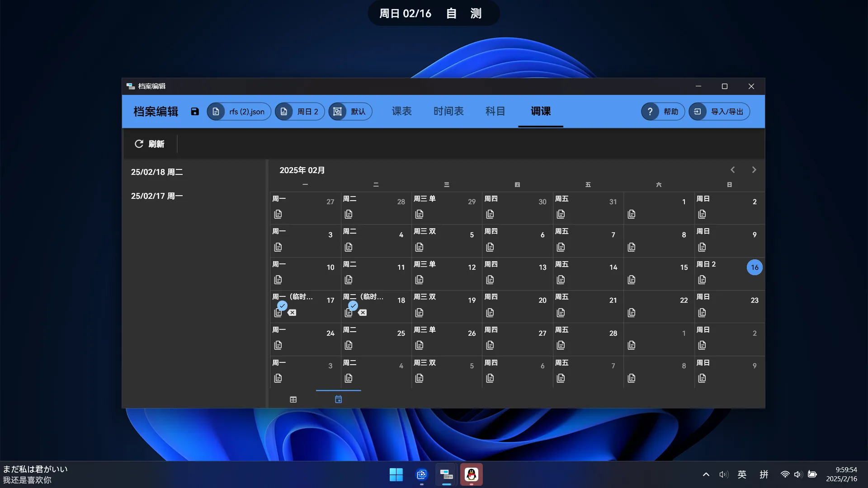The image size is (868, 488).
Task: Clear the temporary schedule on the 17th
Action: click(x=292, y=313)
